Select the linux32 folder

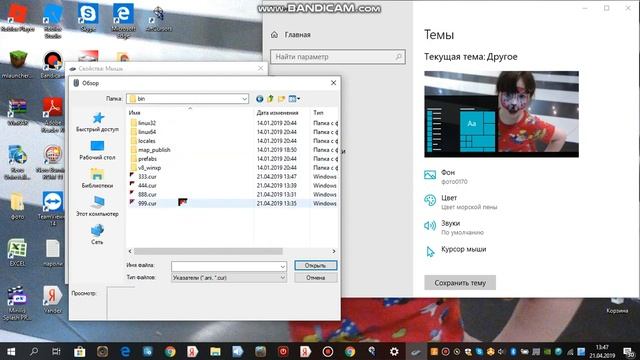click(147, 123)
